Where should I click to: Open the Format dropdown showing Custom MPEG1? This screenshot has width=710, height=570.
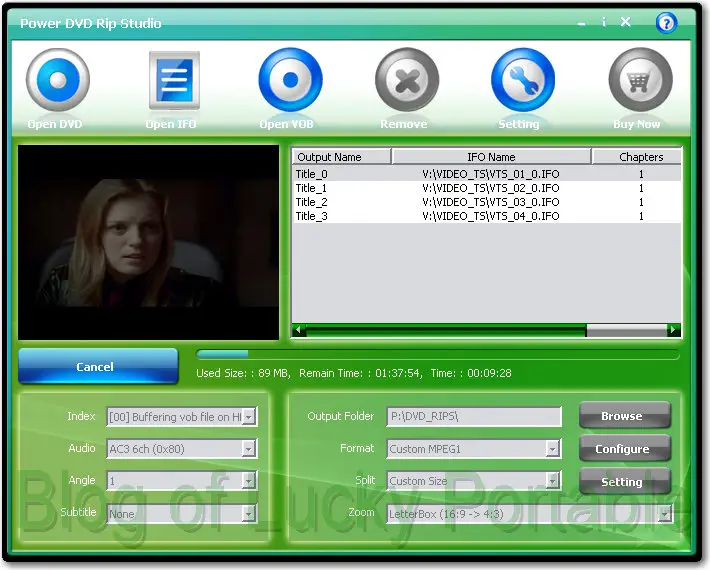[552, 449]
